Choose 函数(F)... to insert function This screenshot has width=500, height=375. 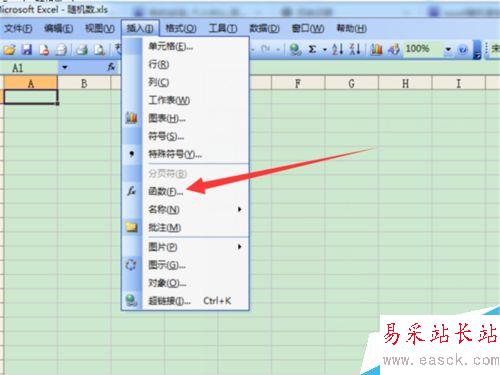(x=196, y=192)
